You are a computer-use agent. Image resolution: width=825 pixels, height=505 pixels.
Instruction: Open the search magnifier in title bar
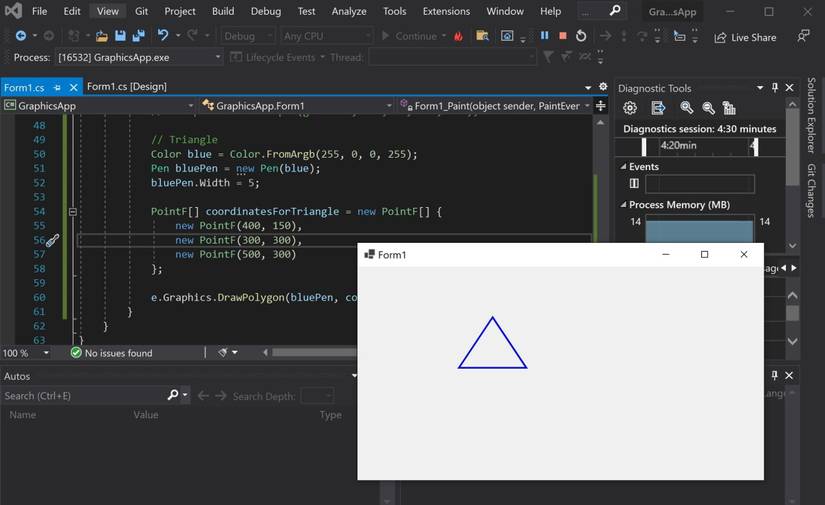(x=615, y=11)
